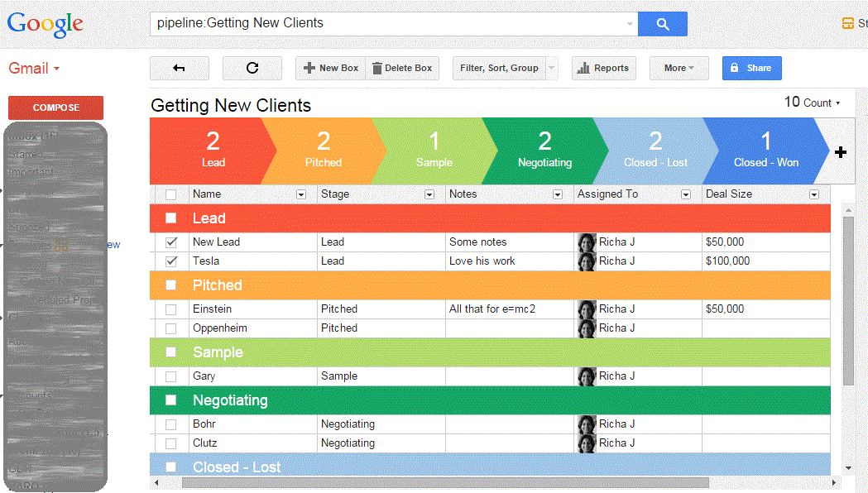
Task: Toggle the Pitched group header checkbox
Action: pos(171,285)
